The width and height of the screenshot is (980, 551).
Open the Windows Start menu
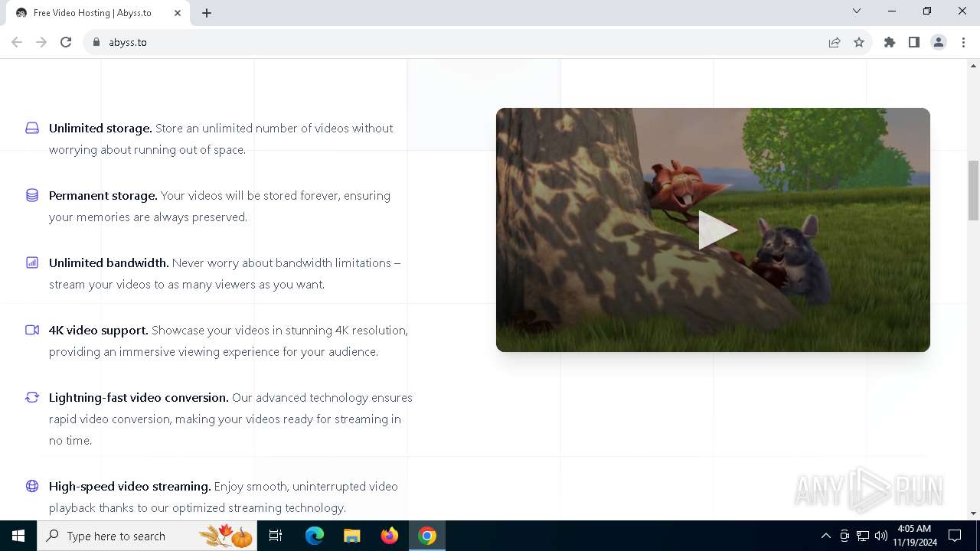18,536
